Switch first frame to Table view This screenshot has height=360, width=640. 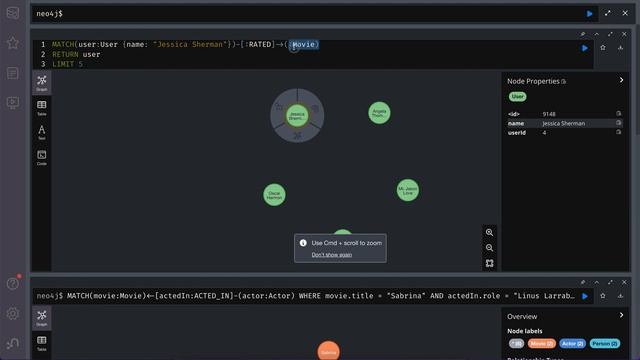(x=42, y=108)
